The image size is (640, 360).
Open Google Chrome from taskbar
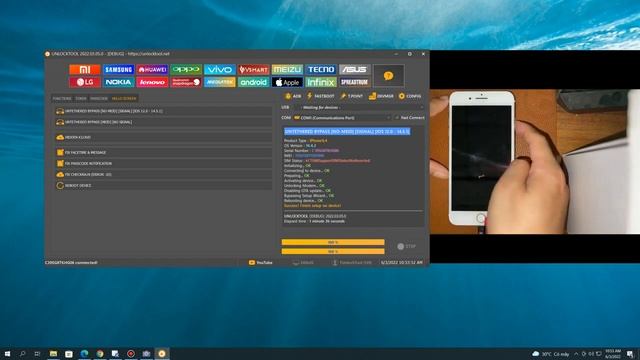coord(100,353)
